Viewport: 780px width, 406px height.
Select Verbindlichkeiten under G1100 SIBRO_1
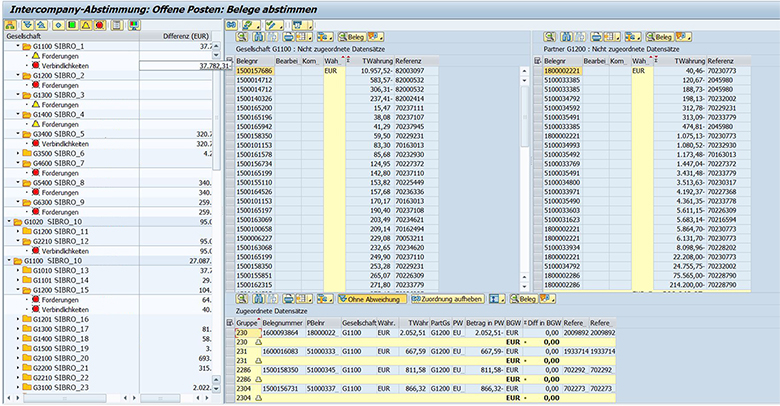[x=65, y=66]
